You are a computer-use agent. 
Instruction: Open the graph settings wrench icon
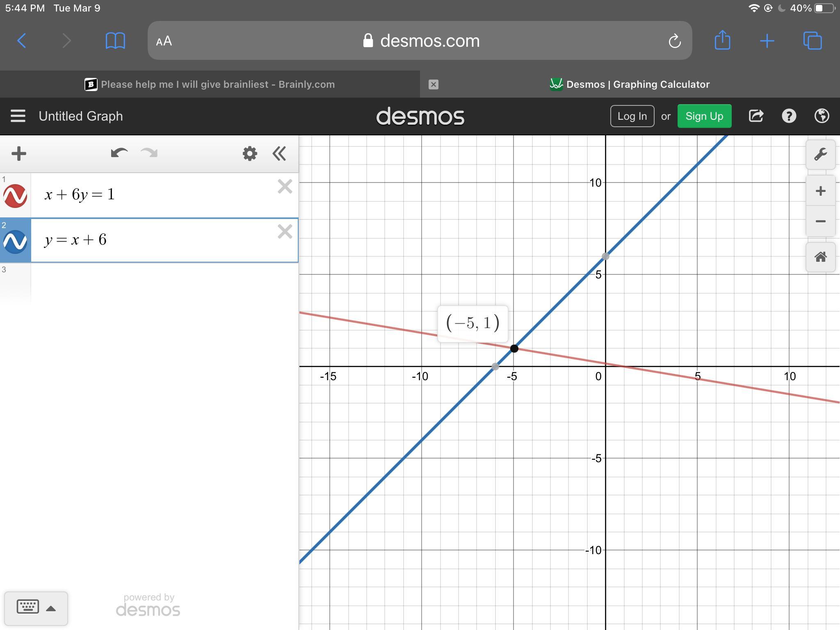pos(820,155)
